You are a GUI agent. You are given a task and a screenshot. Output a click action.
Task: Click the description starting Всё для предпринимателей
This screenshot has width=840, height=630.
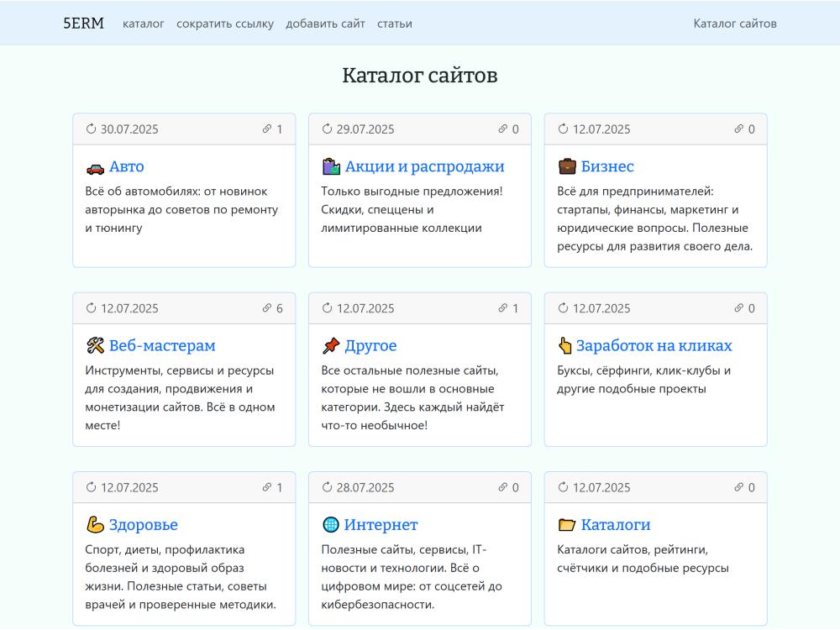[x=654, y=218]
